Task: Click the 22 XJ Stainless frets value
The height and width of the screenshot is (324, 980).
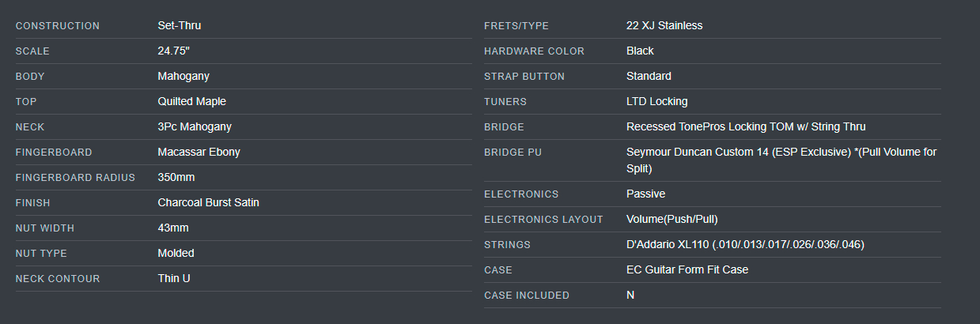Action: pyautogui.click(x=664, y=26)
